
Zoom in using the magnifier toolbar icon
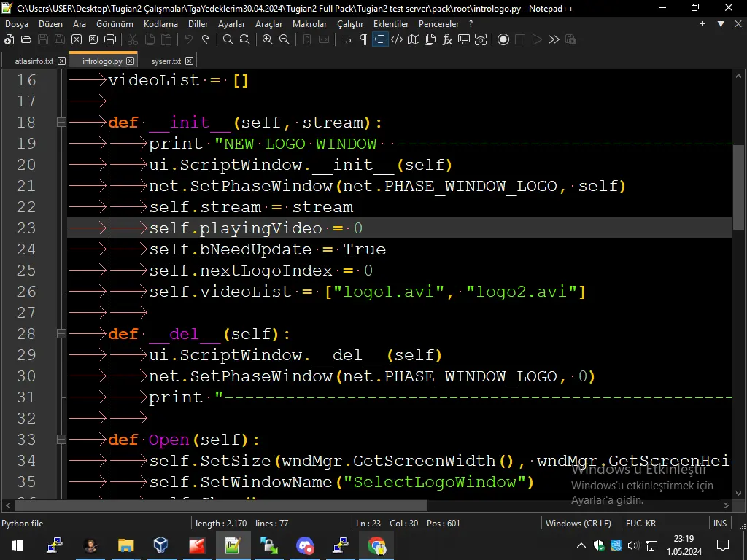[x=268, y=39]
